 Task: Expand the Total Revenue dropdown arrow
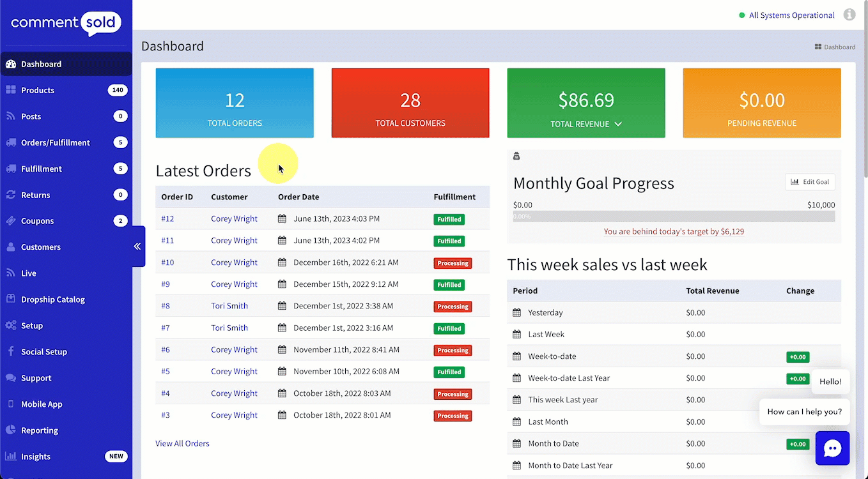618,124
